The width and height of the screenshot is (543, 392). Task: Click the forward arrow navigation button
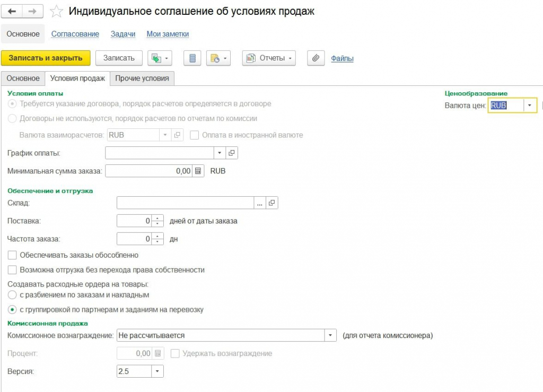pyautogui.click(x=32, y=11)
